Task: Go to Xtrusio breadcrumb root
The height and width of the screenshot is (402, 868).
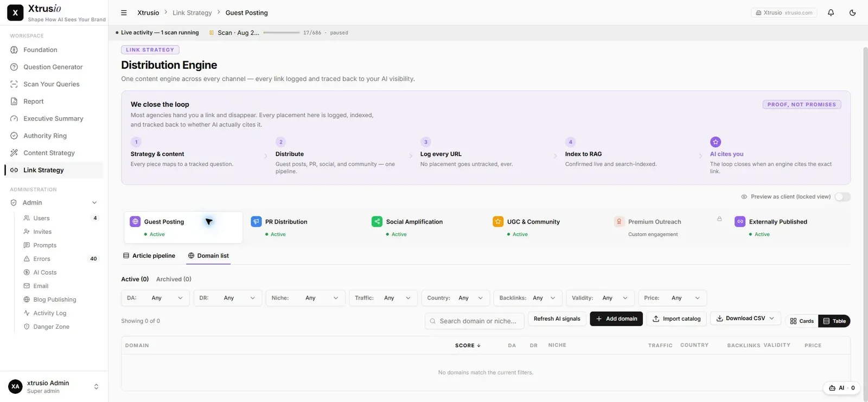Action: coord(148,12)
